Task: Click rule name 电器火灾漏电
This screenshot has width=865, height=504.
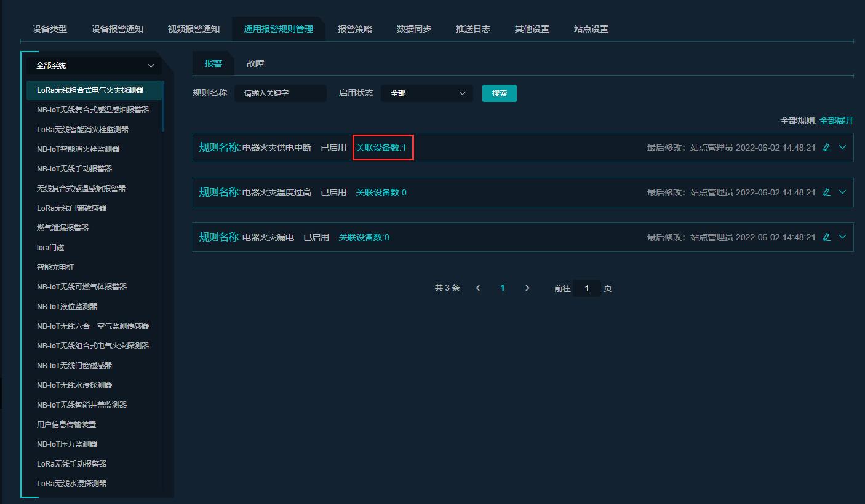Action: (x=268, y=237)
